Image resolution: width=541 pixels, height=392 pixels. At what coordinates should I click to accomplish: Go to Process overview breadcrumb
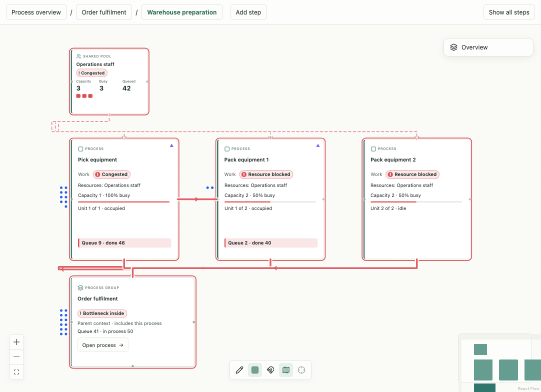[x=36, y=12]
